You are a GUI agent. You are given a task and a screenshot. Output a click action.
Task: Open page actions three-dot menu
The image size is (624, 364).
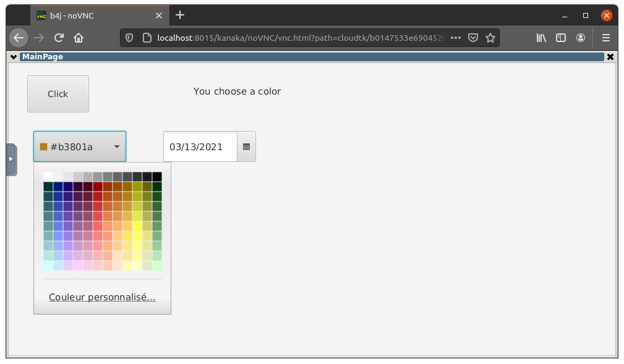[456, 38]
